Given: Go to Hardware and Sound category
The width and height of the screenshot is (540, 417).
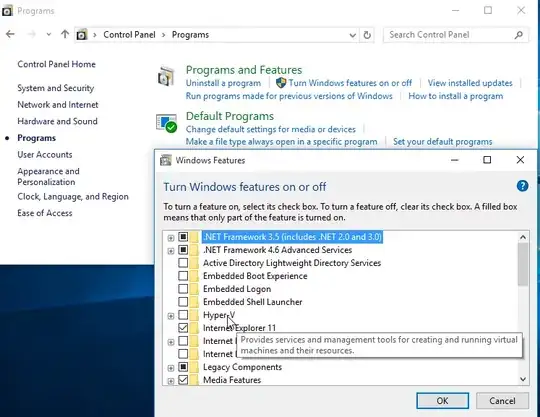Looking at the screenshot, I should pyautogui.click(x=58, y=121).
